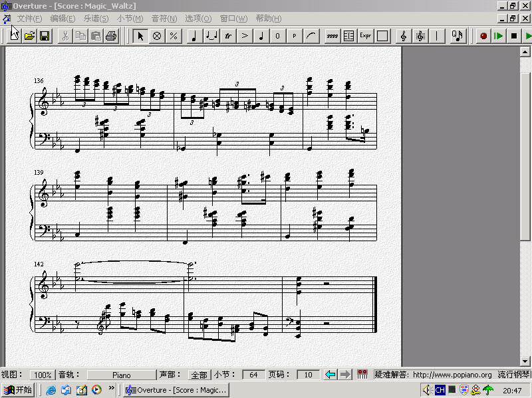Viewport: 532px width, 398px height.
Task: Click the piano keyboard status icon
Action: pyautogui.click(x=362, y=375)
